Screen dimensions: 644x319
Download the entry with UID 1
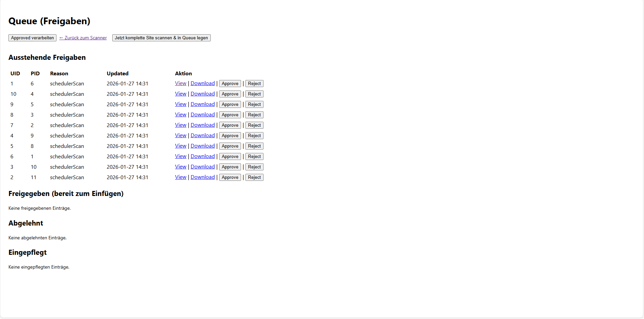(202, 83)
